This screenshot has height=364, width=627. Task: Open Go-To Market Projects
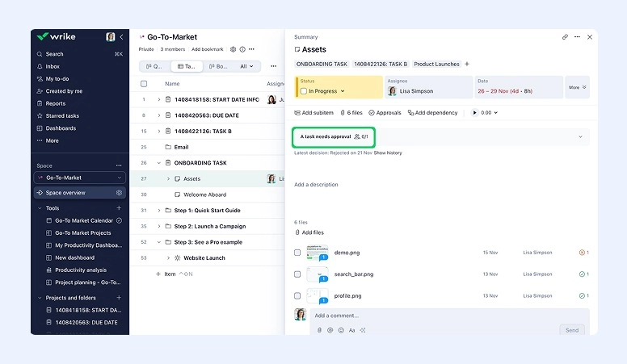82,233
